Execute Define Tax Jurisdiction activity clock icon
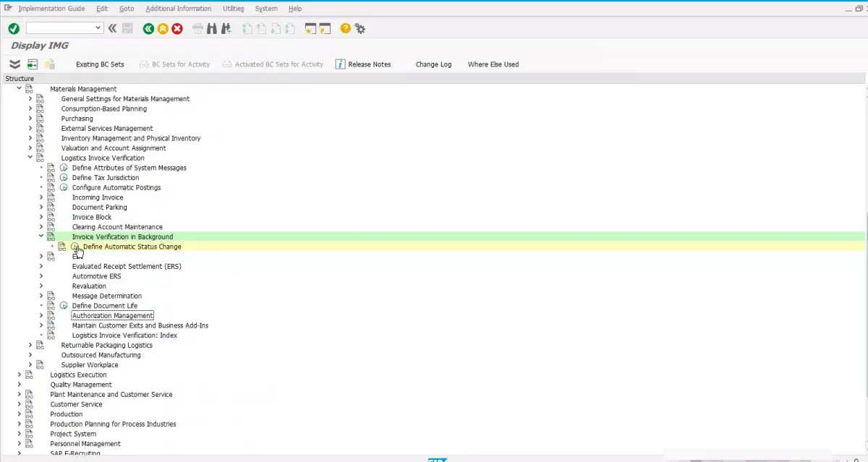Image resolution: width=868 pixels, height=462 pixels. 64,178
